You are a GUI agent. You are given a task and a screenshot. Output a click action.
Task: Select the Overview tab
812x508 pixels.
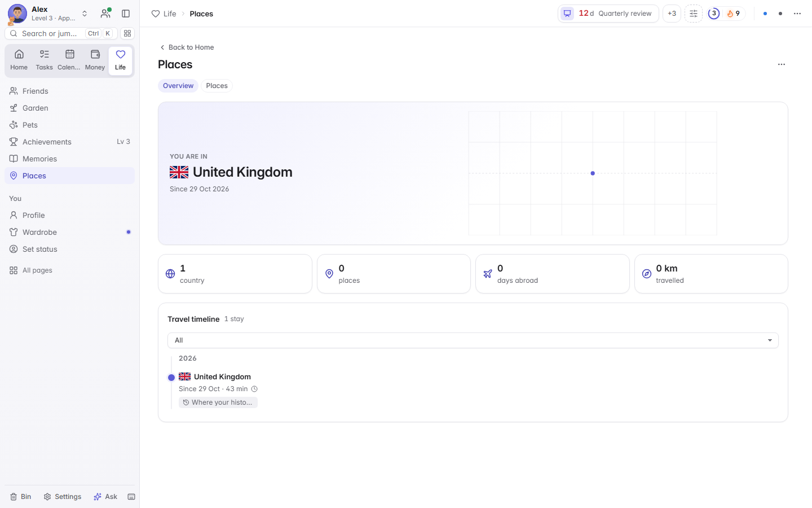click(178, 86)
